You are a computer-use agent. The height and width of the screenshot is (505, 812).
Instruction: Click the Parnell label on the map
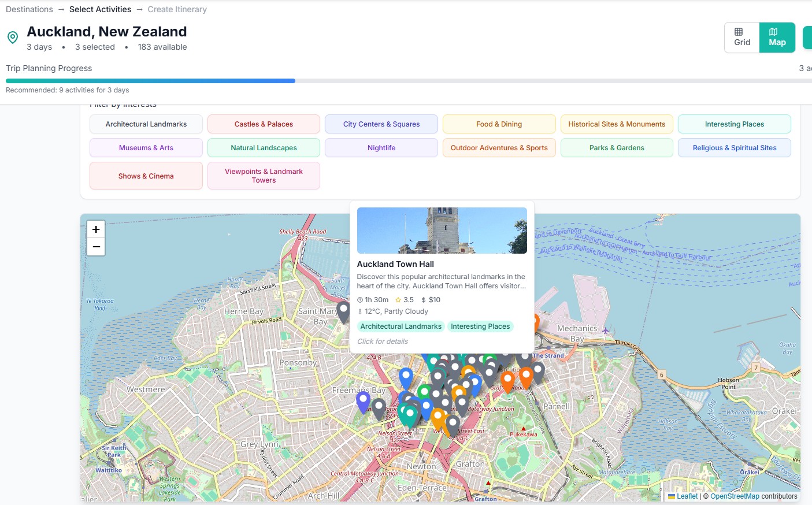(x=557, y=406)
